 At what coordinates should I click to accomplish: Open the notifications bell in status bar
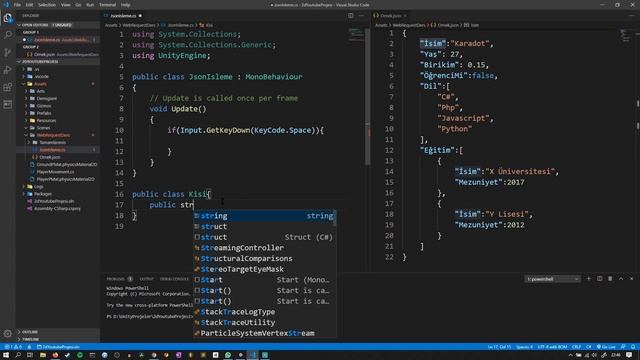click(633, 347)
